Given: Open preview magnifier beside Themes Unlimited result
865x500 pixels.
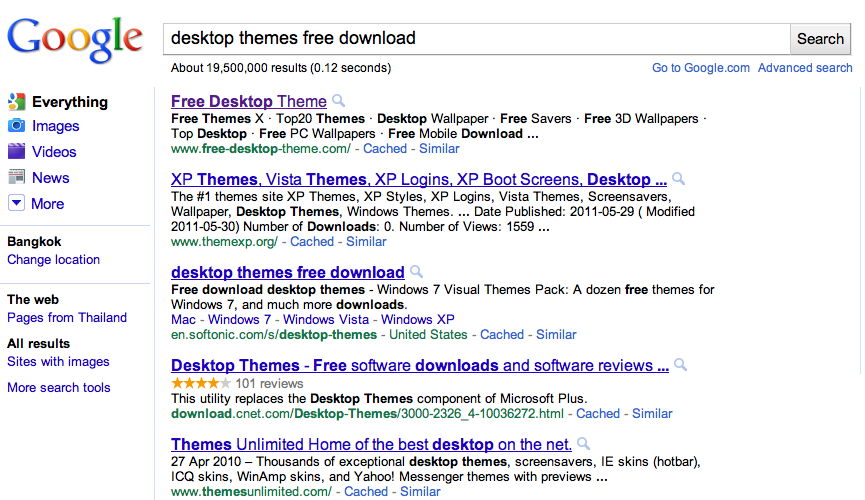Looking at the screenshot, I should coord(583,443).
